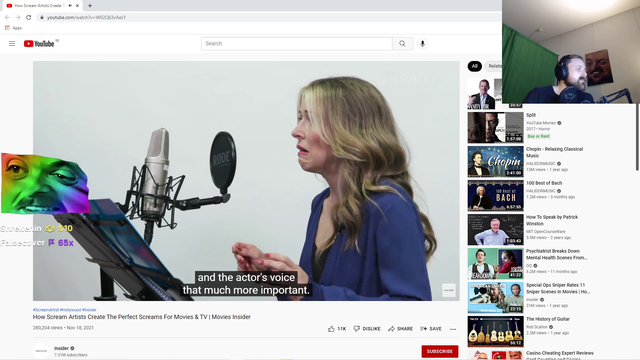Subscribe to the Insider channel
640x360 pixels.
click(x=440, y=351)
